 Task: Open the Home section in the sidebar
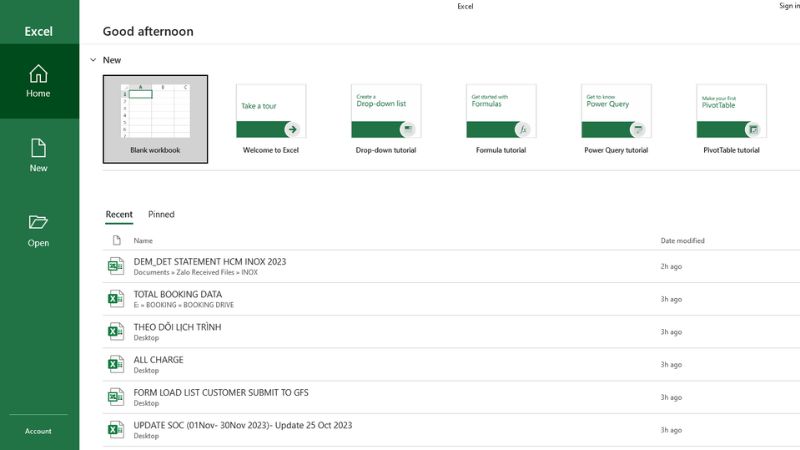(x=39, y=81)
